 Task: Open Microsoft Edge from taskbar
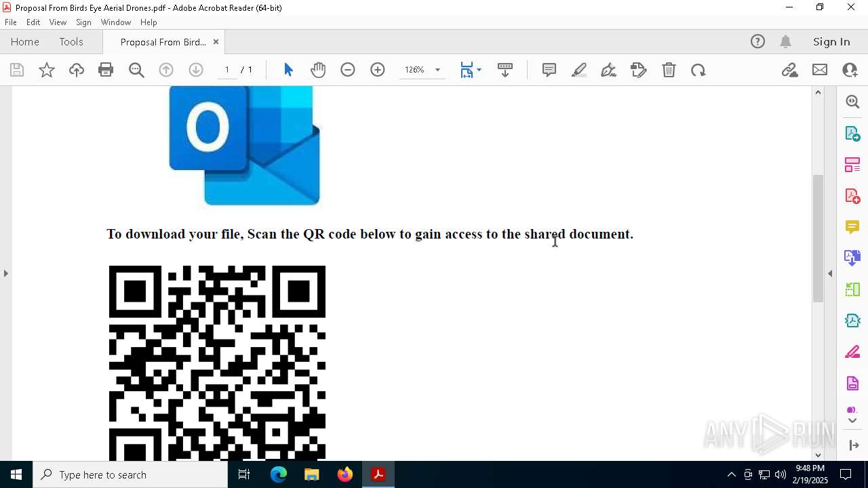(x=279, y=474)
